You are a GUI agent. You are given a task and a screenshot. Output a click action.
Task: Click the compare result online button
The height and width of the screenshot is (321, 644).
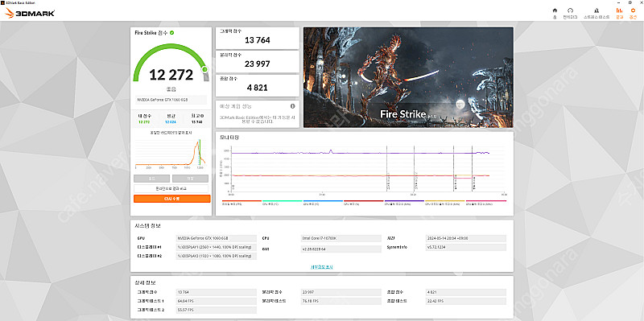(x=171, y=188)
